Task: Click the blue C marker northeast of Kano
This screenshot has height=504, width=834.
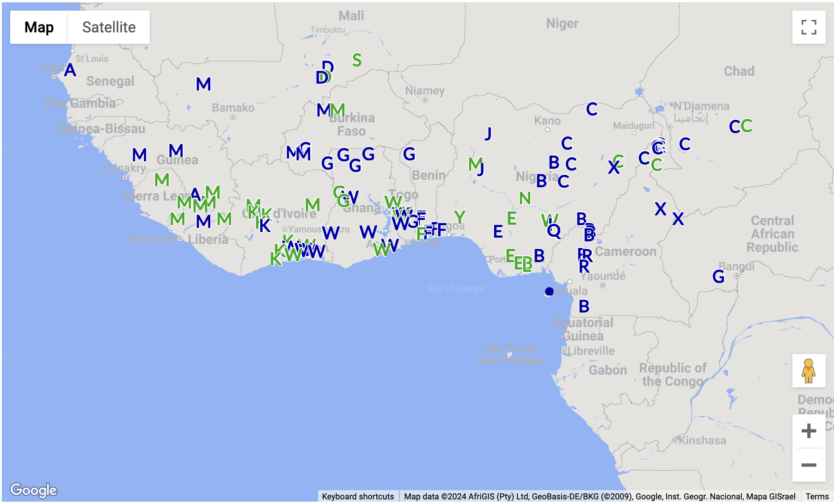Action: pos(592,109)
